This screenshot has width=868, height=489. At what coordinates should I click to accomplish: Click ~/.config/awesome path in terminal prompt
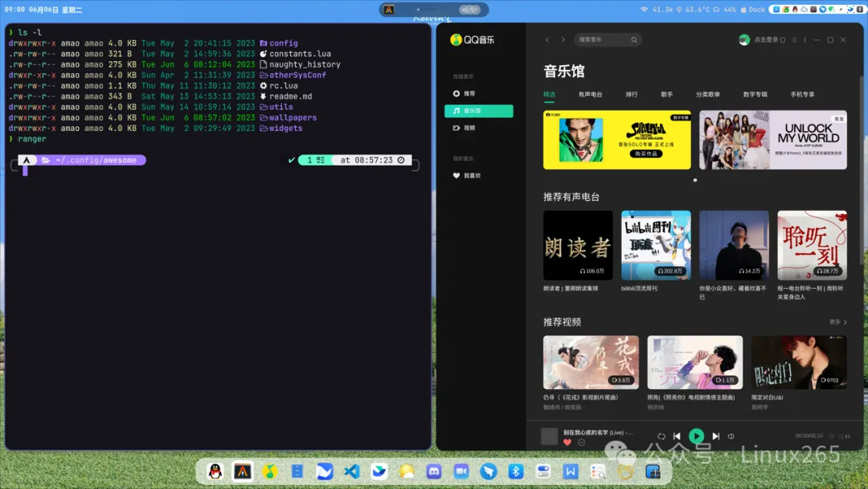click(x=96, y=160)
